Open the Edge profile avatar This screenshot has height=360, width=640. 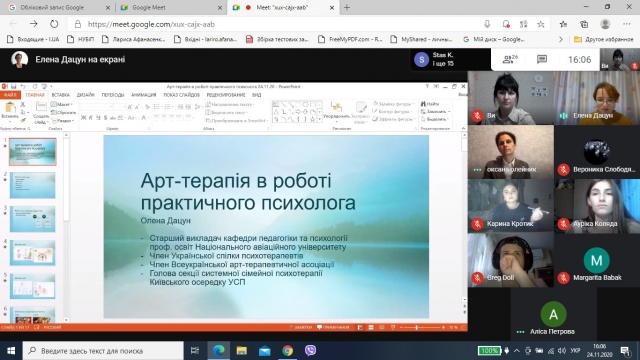point(605,24)
